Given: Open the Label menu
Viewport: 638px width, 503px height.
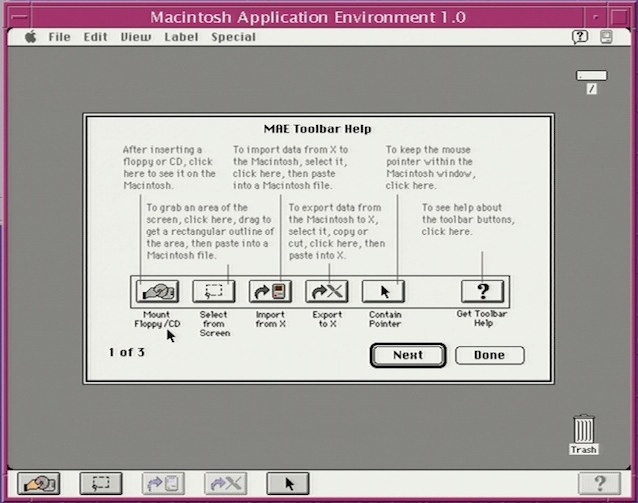Looking at the screenshot, I should 181,37.
